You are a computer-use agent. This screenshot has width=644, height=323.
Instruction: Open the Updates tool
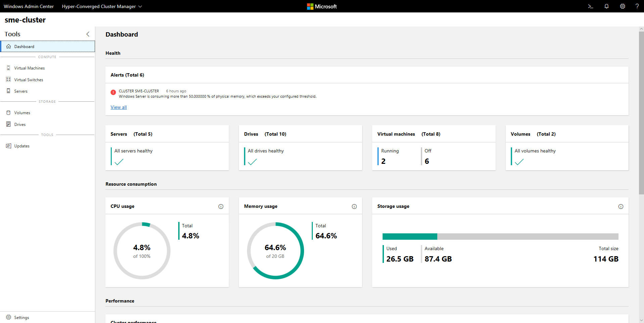(x=21, y=146)
